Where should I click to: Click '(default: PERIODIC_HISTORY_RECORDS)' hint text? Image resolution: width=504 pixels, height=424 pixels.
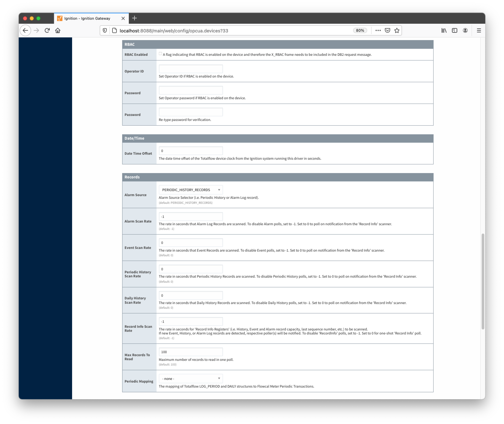tap(185, 203)
